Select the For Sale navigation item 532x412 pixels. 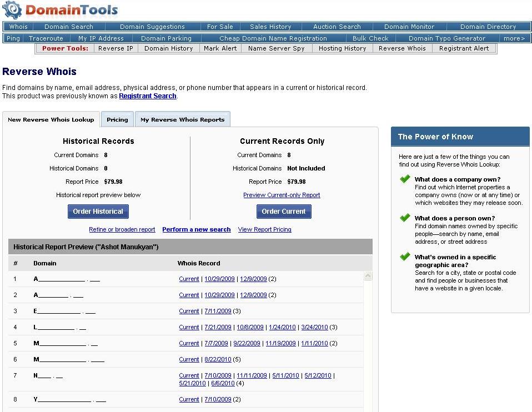(220, 27)
